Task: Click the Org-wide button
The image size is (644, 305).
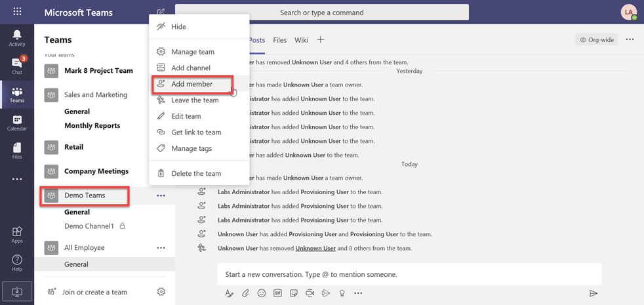Action: 596,40
